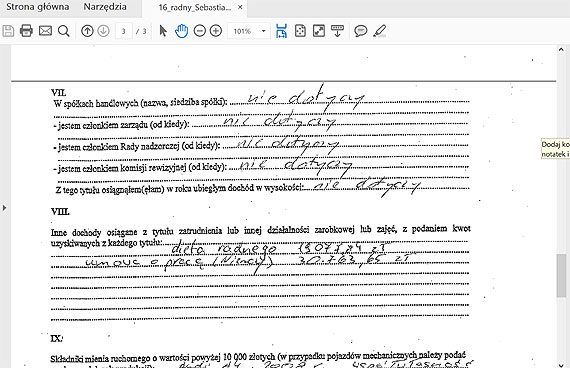Click handwritten 'dieta radnego' entry
The height and width of the screenshot is (368, 570).
pyautogui.click(x=224, y=249)
